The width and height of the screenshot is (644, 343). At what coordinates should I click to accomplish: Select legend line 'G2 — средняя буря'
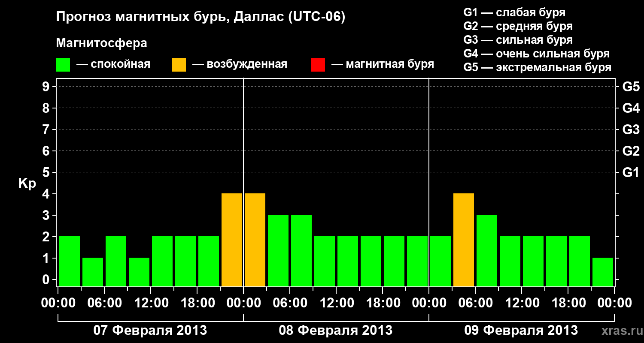pyautogui.click(x=518, y=26)
